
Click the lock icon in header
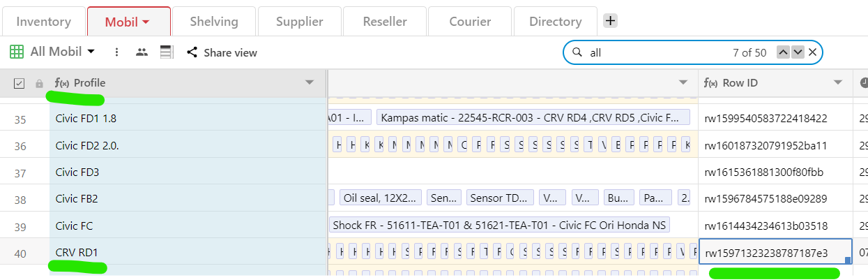pos(40,83)
